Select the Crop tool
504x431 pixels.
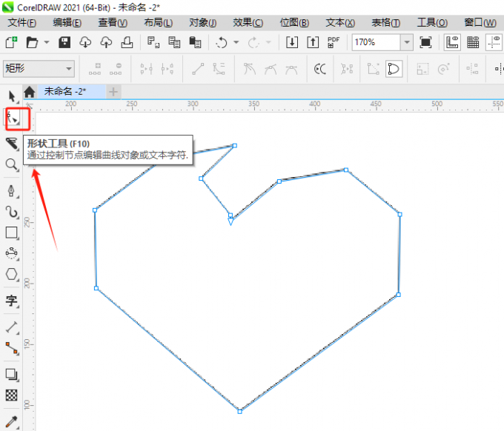click(12, 143)
